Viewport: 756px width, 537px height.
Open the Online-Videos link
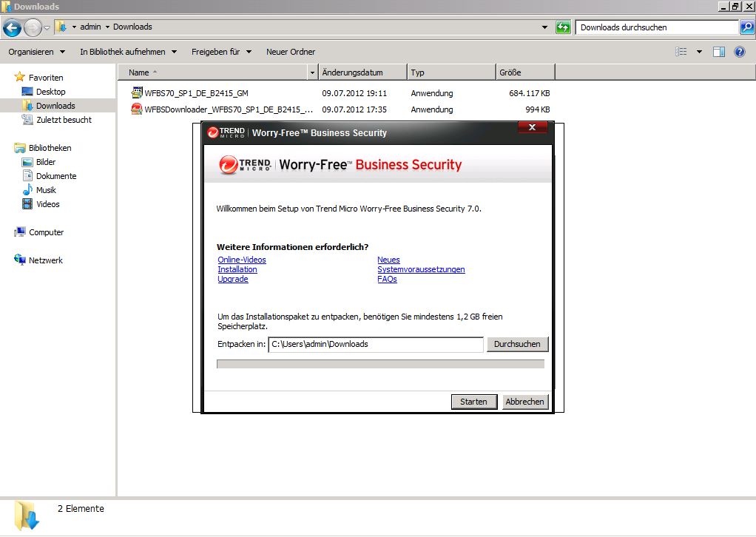242,260
